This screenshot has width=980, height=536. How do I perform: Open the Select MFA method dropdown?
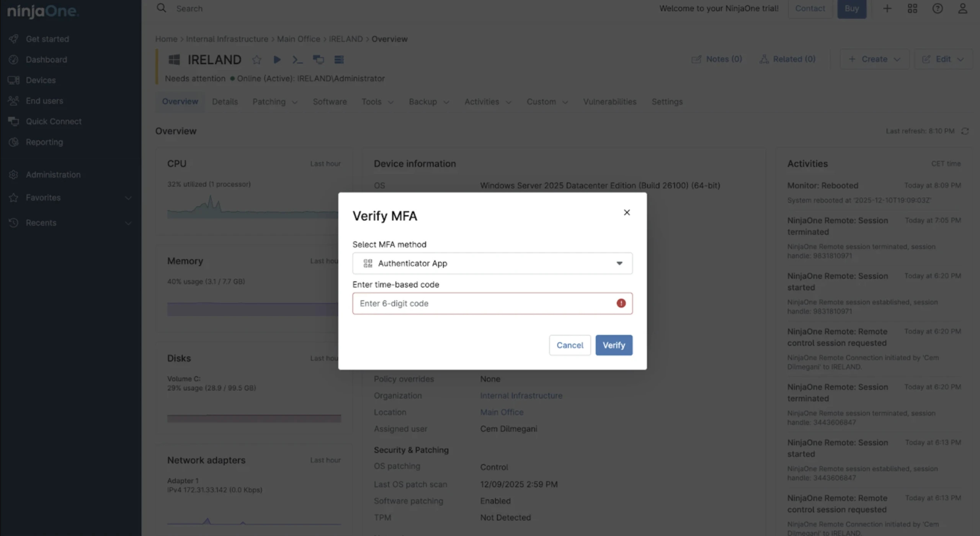tap(492, 263)
